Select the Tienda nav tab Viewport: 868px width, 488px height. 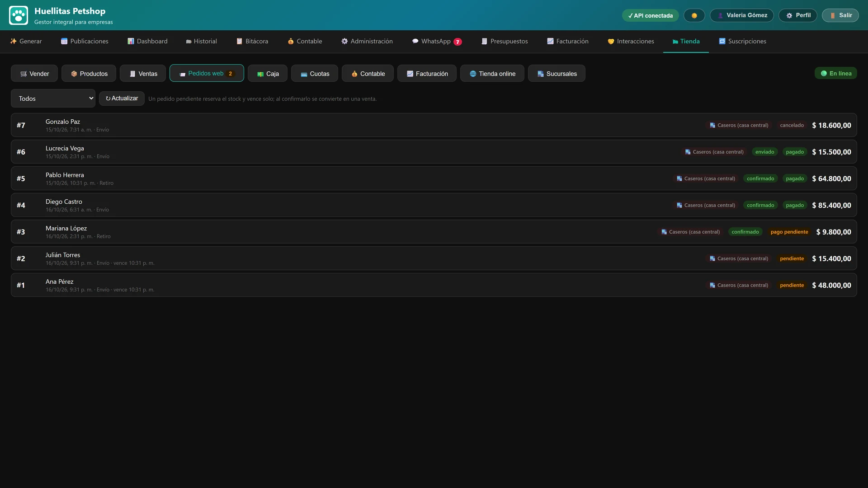tap(686, 41)
